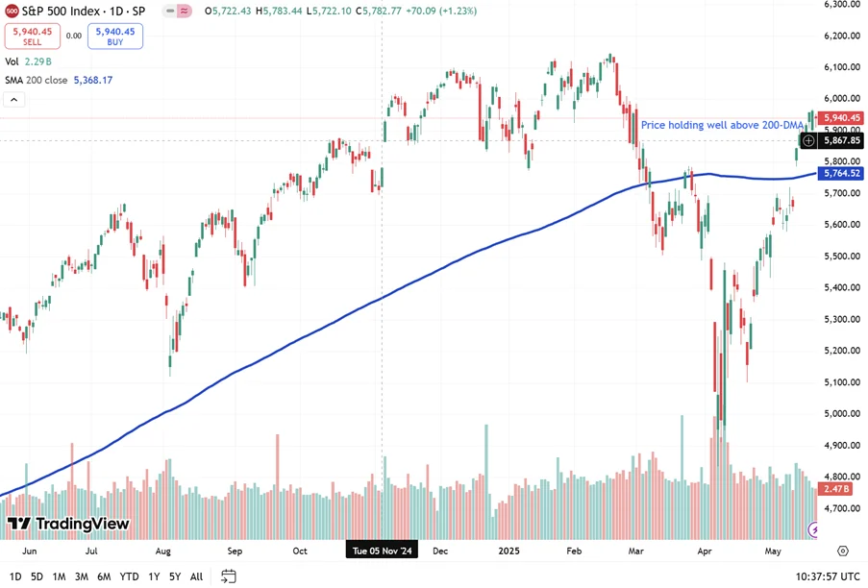Collapse the indicator legend chevron
Screen dimensions: 868x588
(14, 100)
